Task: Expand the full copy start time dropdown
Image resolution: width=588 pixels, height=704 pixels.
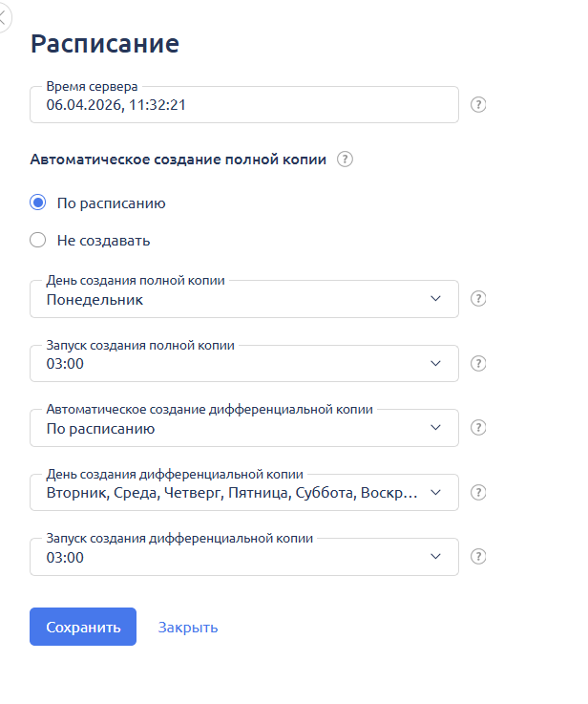Action: 244,363
